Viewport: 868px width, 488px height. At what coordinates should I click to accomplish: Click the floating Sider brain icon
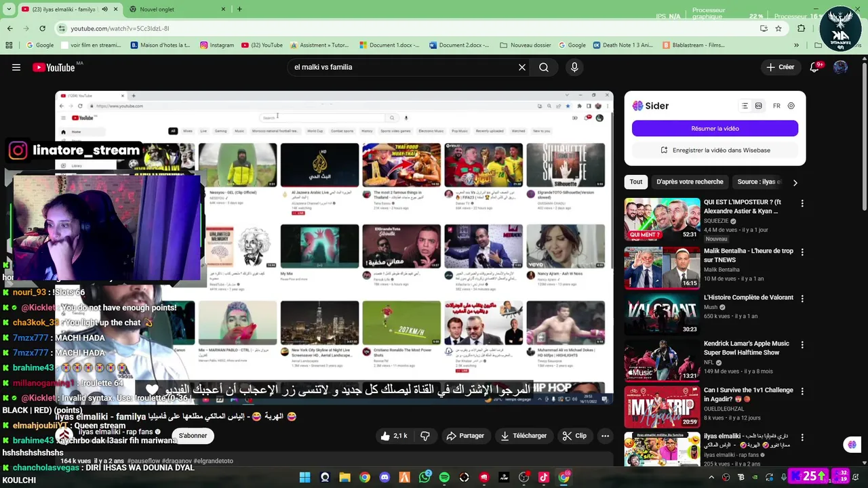point(852,445)
